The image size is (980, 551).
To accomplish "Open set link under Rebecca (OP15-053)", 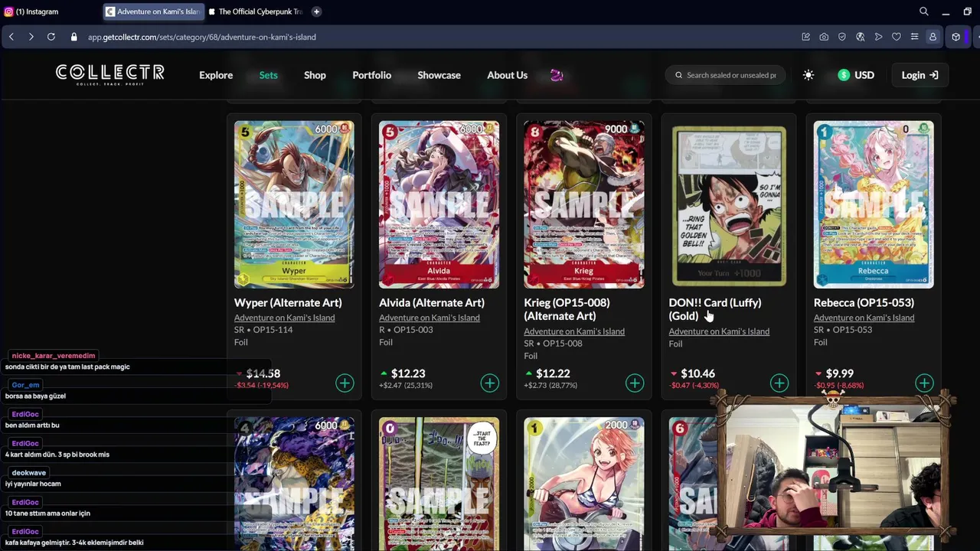I will [864, 318].
